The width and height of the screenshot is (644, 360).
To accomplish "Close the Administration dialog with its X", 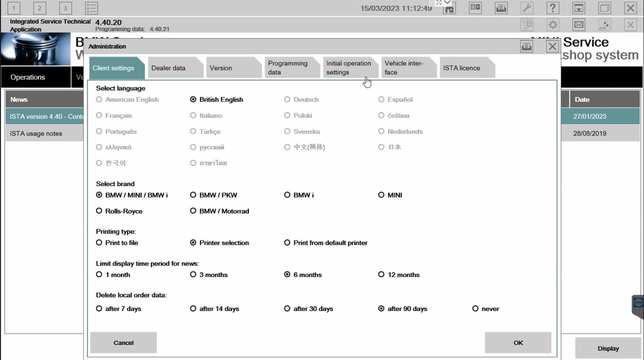I will pos(553,46).
